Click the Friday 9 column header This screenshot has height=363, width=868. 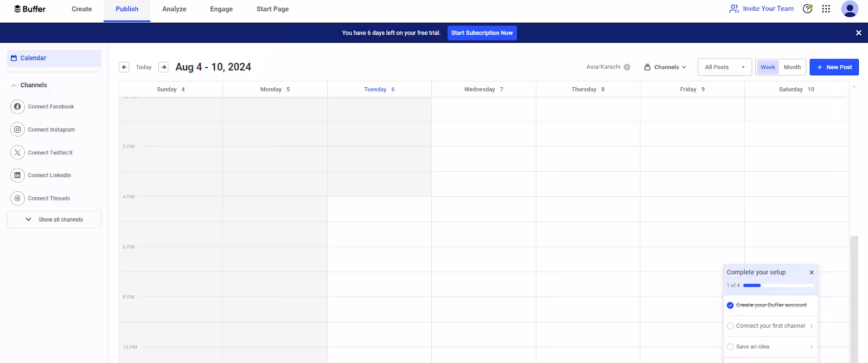(x=692, y=89)
